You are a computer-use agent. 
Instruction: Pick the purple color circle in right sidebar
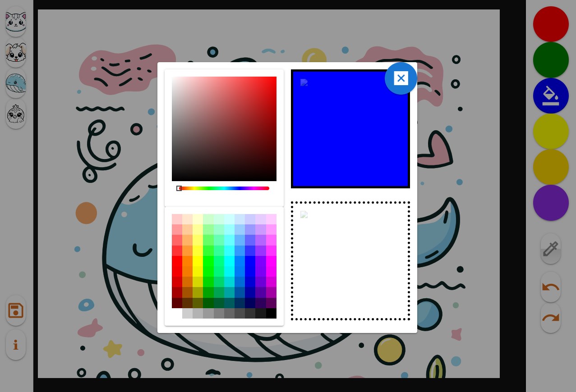tap(551, 203)
